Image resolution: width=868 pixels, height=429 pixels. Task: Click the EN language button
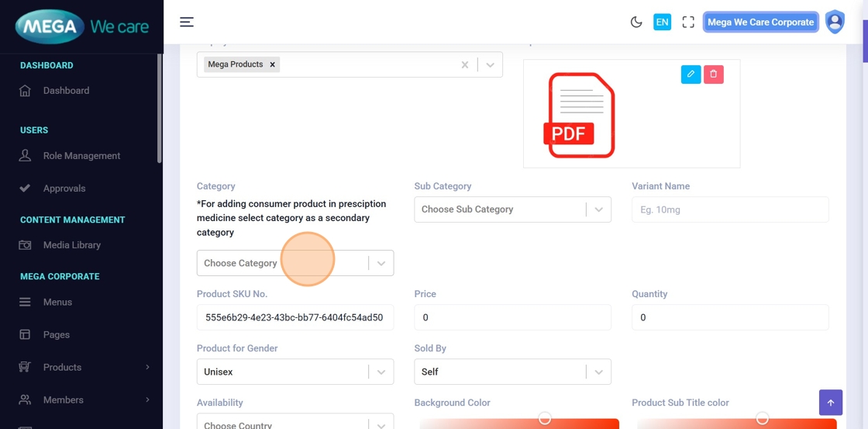[662, 22]
